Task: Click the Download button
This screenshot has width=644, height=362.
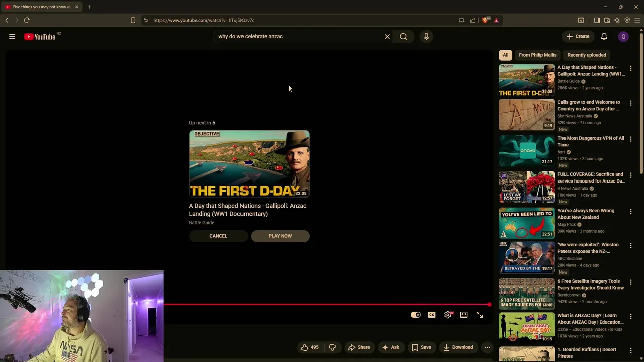Action: (458, 347)
